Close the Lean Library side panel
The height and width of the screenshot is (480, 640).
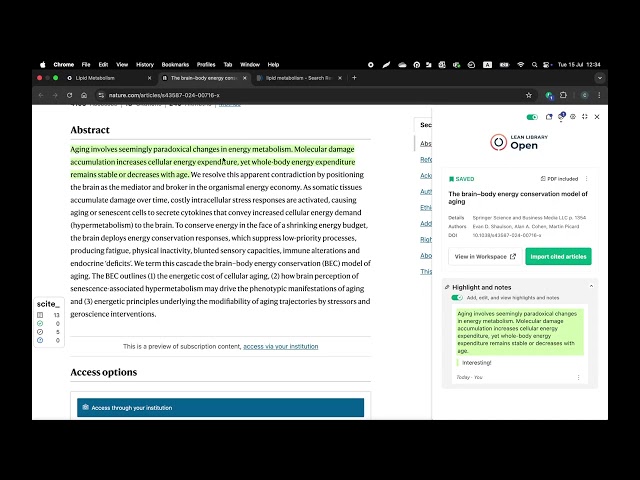click(x=597, y=117)
